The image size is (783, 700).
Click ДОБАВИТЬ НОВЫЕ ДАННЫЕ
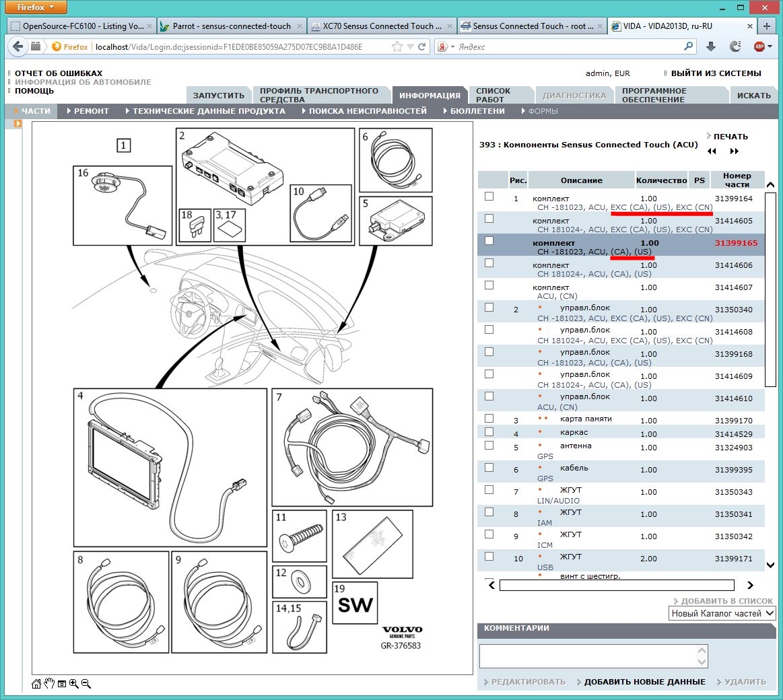tap(645, 682)
